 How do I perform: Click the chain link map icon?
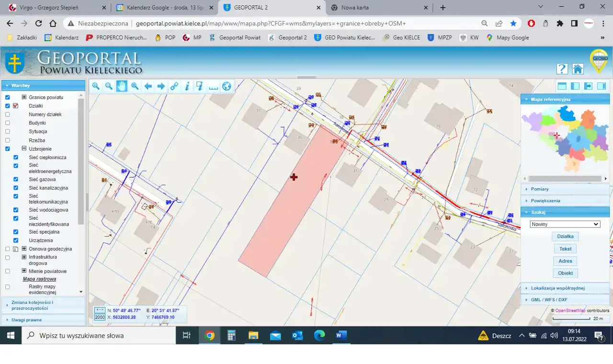pyautogui.click(x=174, y=86)
